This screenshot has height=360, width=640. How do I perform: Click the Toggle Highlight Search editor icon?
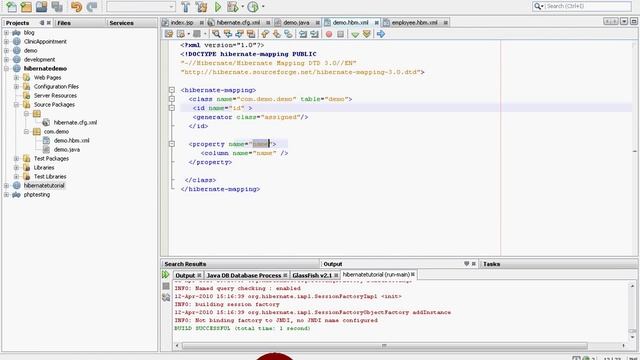pos(251,34)
